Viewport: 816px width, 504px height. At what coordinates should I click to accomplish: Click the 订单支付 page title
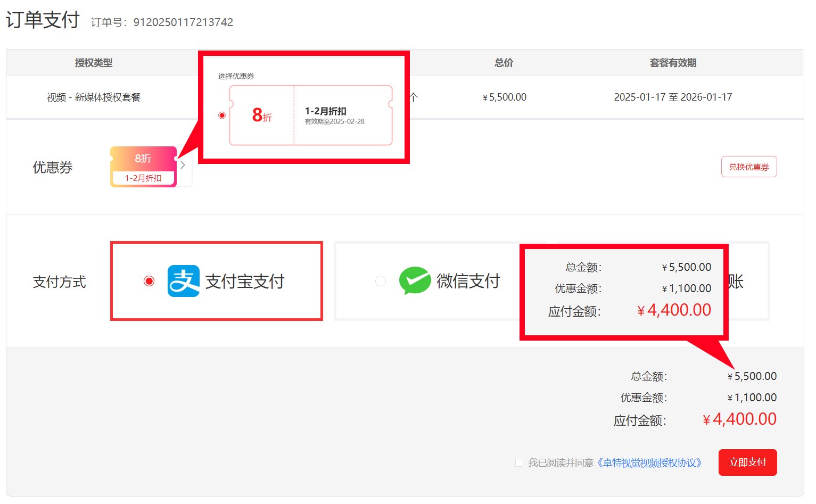click(43, 20)
